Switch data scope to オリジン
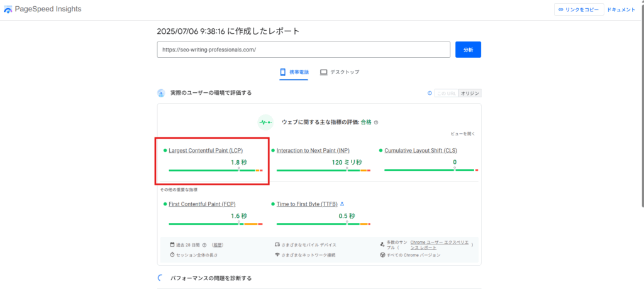 pyautogui.click(x=470, y=93)
